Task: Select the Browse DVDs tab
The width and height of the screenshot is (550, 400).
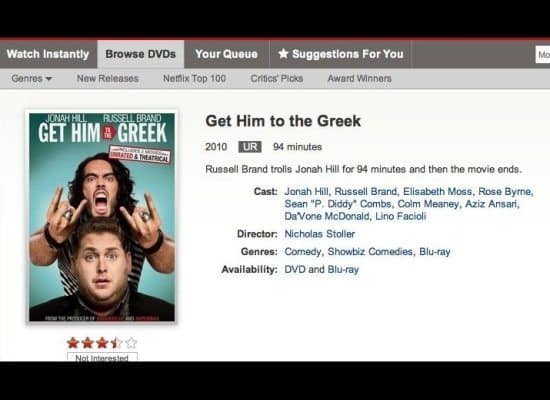Action: [141, 54]
